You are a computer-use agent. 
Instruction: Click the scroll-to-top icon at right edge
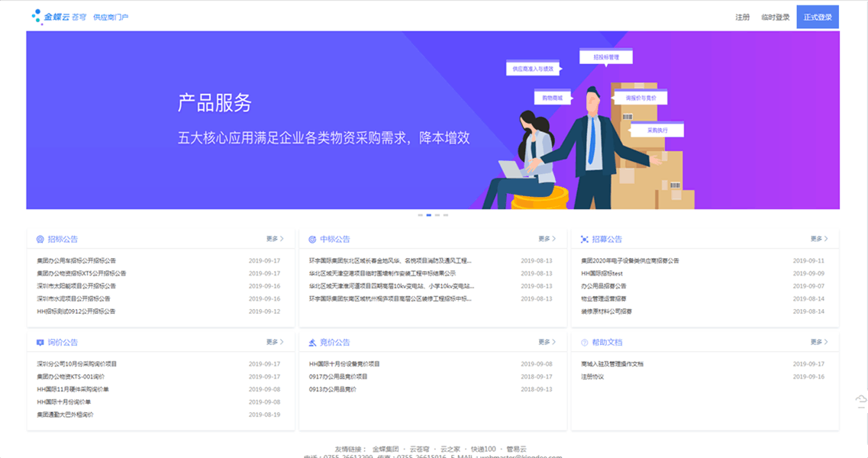point(861,400)
